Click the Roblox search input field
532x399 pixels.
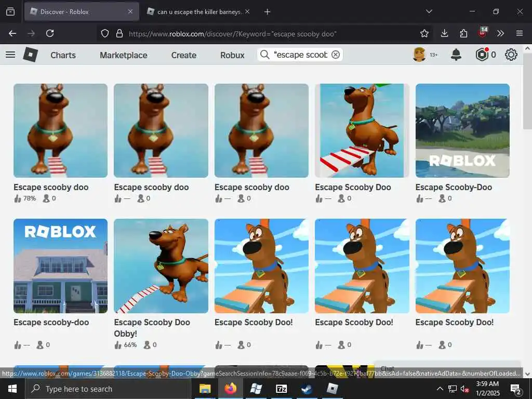tap(301, 55)
